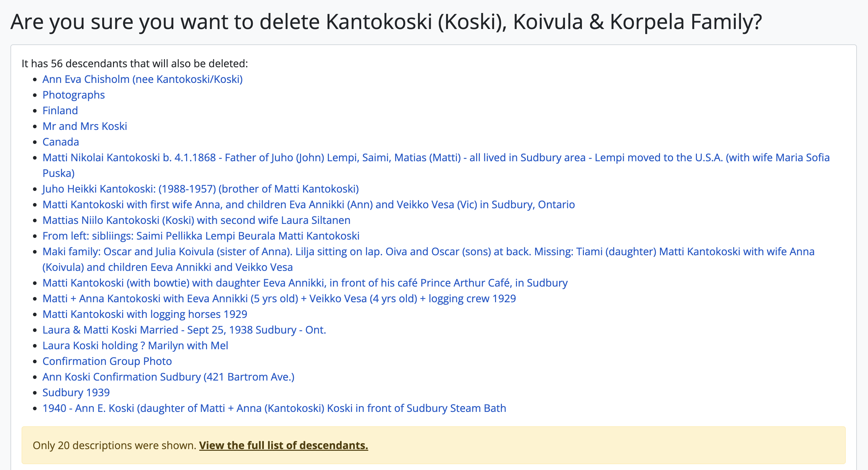Open Matti Nikolai Kantokoski b. 4.1.1868 link
Screen dimensions: 868x470
click(436, 158)
